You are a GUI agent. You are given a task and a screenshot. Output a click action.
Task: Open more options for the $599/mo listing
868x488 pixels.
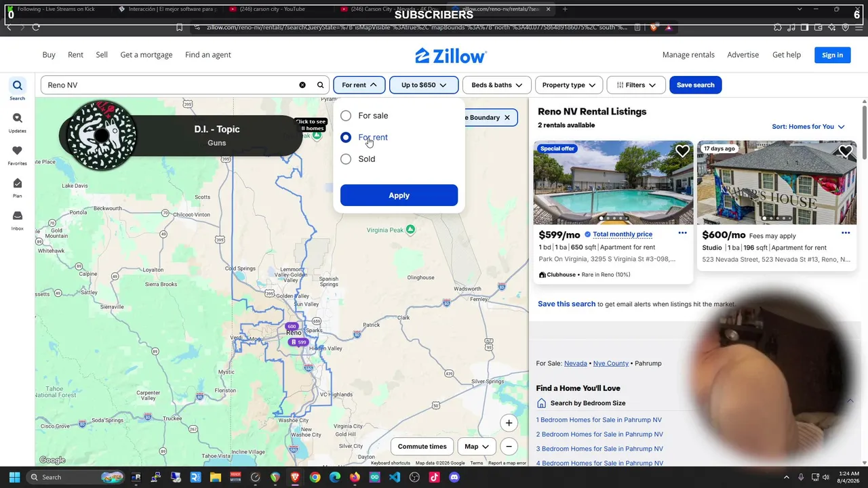point(682,233)
